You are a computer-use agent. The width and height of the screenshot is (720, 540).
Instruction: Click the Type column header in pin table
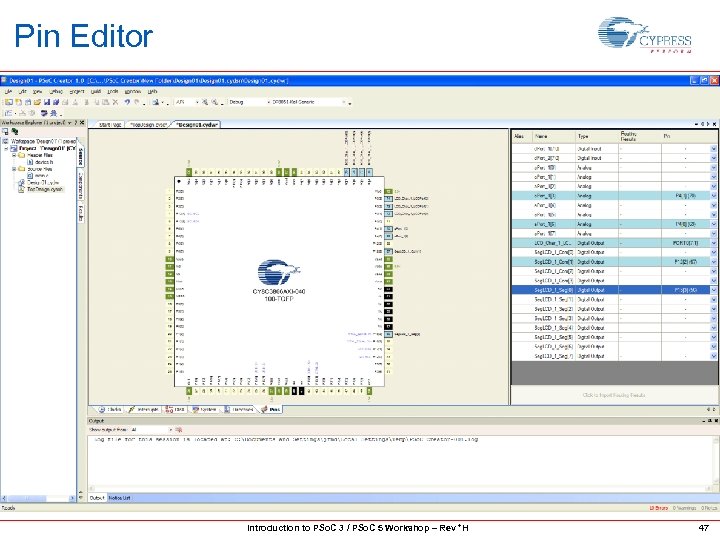(596, 136)
